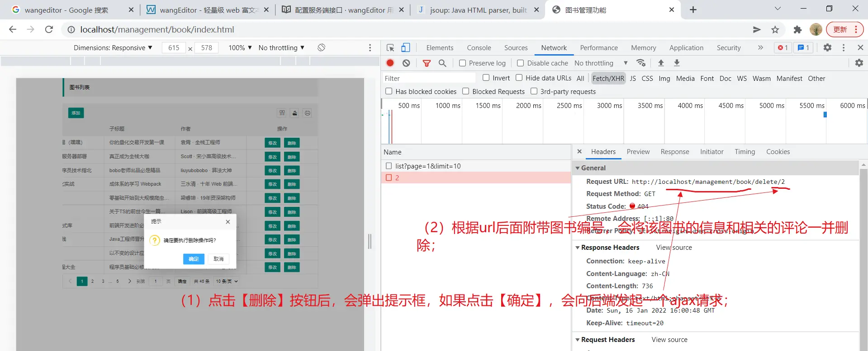Activate the inspect element picker
The width and height of the screenshot is (868, 351).
390,47
